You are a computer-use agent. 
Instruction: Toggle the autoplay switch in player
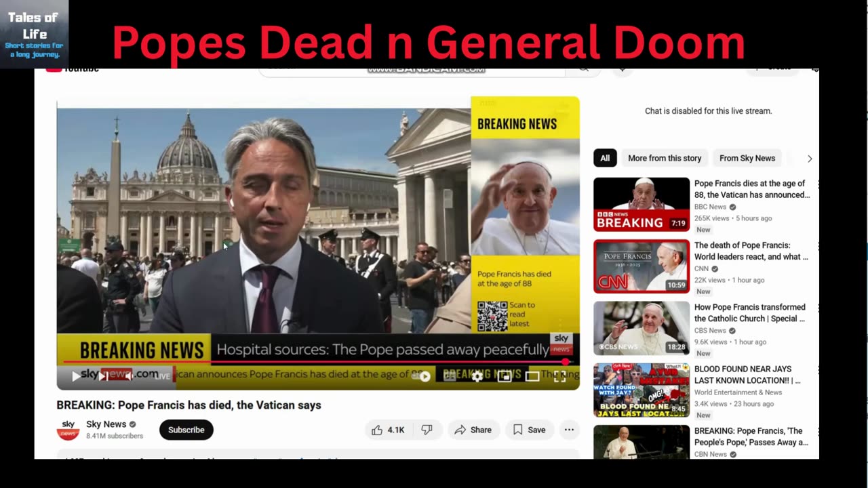(x=421, y=376)
